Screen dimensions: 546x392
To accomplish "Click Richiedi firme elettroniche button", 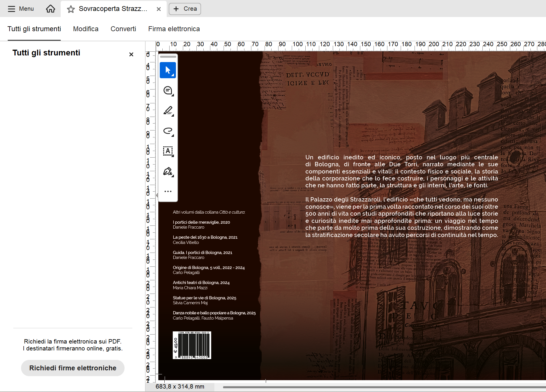I will click(x=73, y=368).
